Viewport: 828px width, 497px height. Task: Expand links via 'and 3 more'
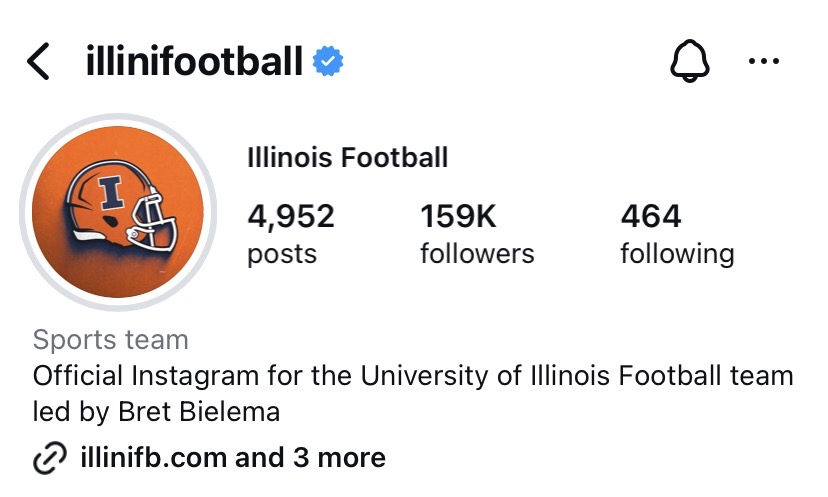311,458
